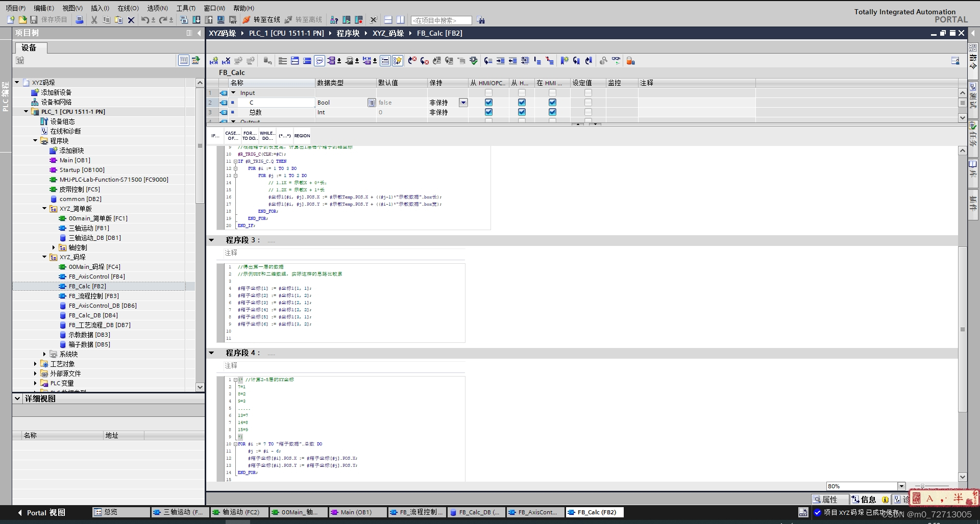Click code editor vertical scrollbar down arrow
This screenshot has width=980, height=524.
click(962, 477)
